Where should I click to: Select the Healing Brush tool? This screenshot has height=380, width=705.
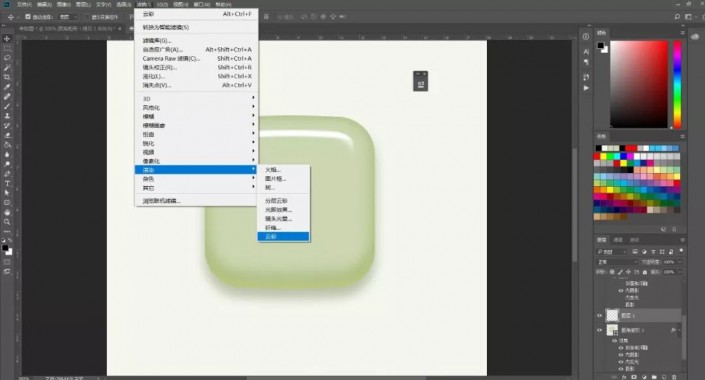coord(7,96)
